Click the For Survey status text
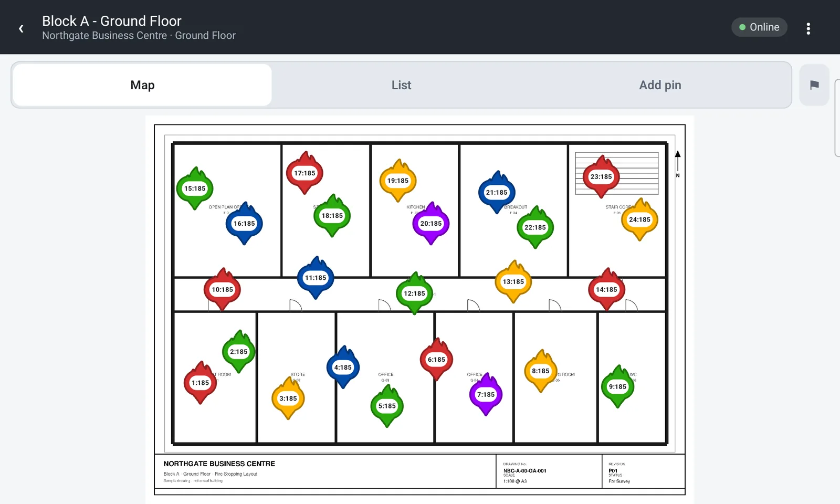This screenshot has width=840, height=504. (619, 481)
